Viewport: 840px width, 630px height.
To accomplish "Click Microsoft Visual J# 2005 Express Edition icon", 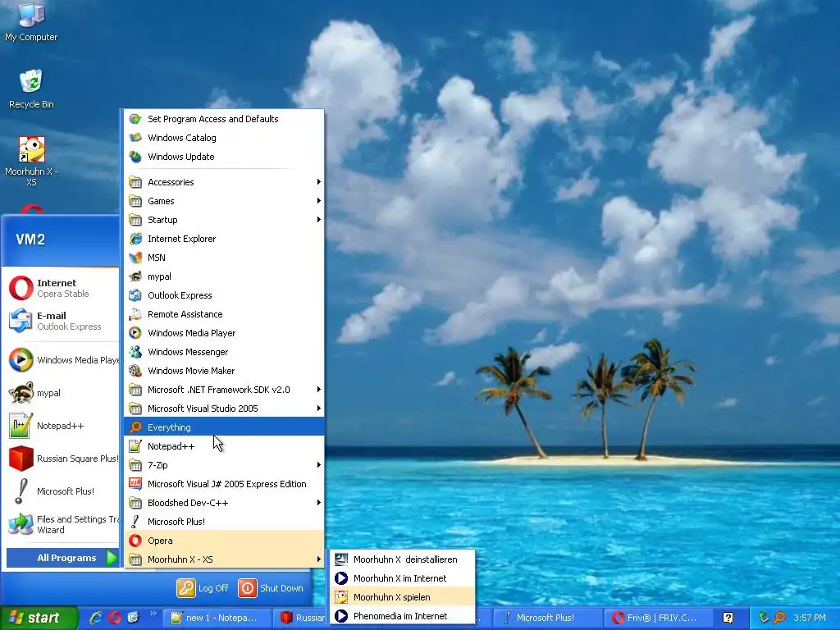I will coord(135,484).
